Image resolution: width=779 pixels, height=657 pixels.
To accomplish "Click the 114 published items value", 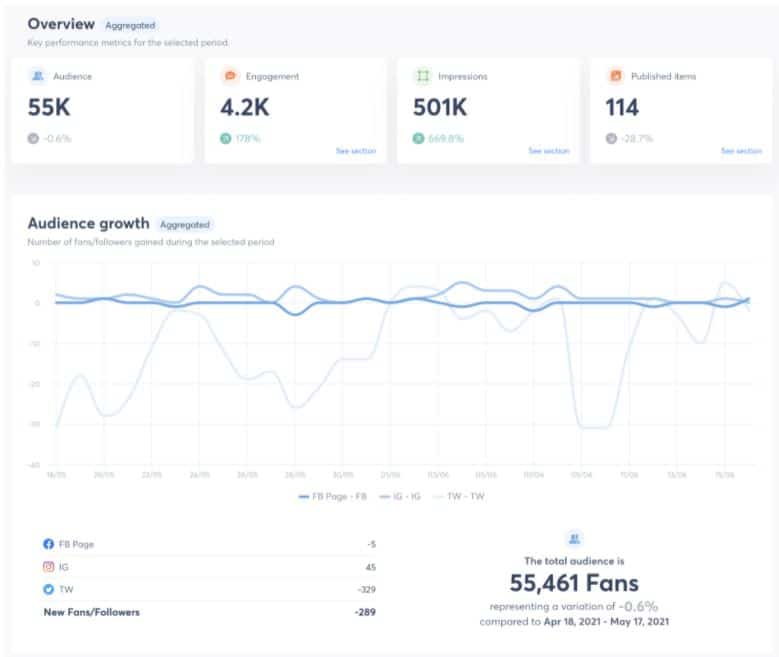I will tap(622, 107).
